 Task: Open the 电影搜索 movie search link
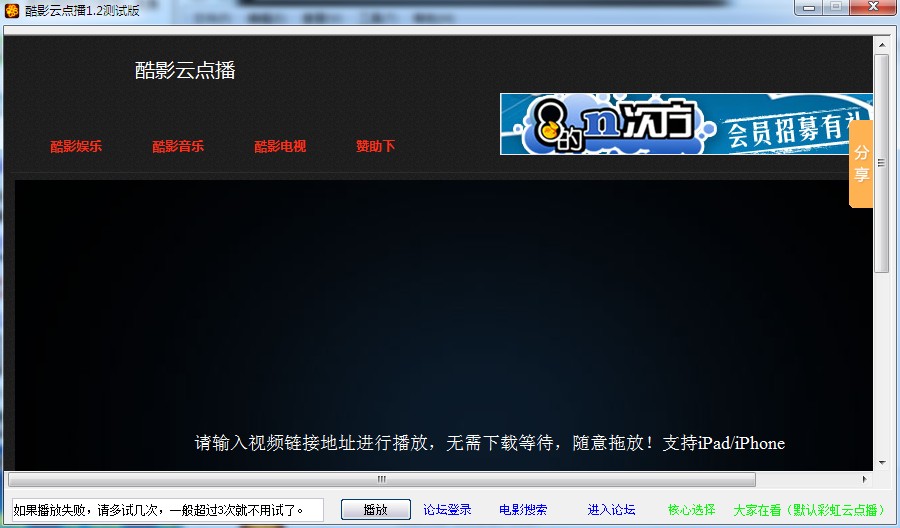(523, 510)
